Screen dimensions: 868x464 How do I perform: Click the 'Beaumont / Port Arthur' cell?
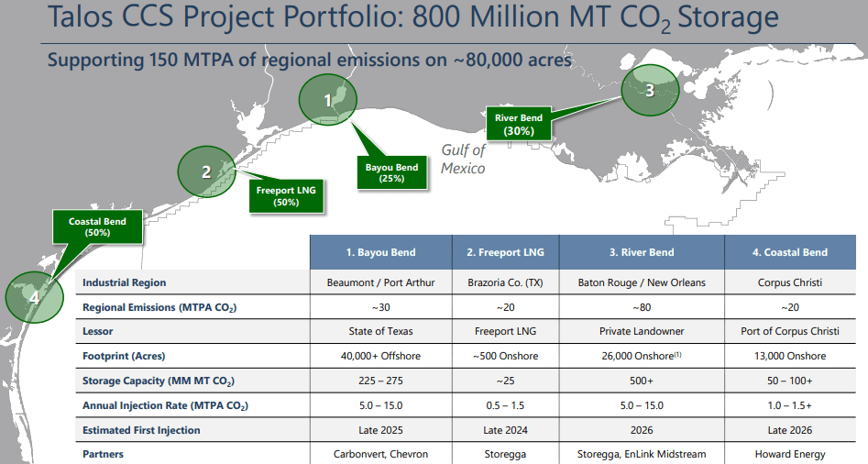(381, 282)
